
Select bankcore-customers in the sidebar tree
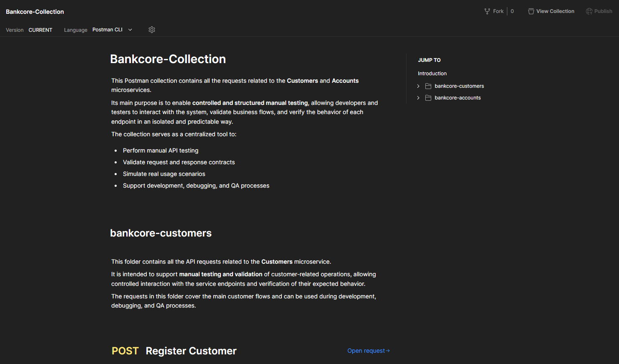pos(459,86)
